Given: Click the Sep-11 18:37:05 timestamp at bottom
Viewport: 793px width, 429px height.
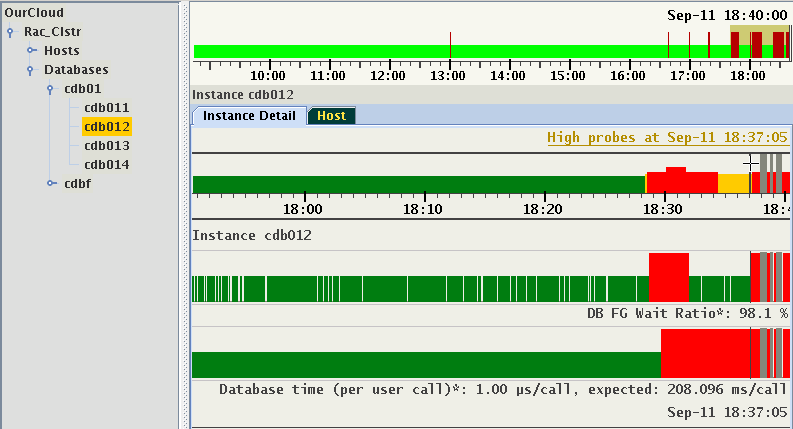Looking at the screenshot, I should [727, 412].
